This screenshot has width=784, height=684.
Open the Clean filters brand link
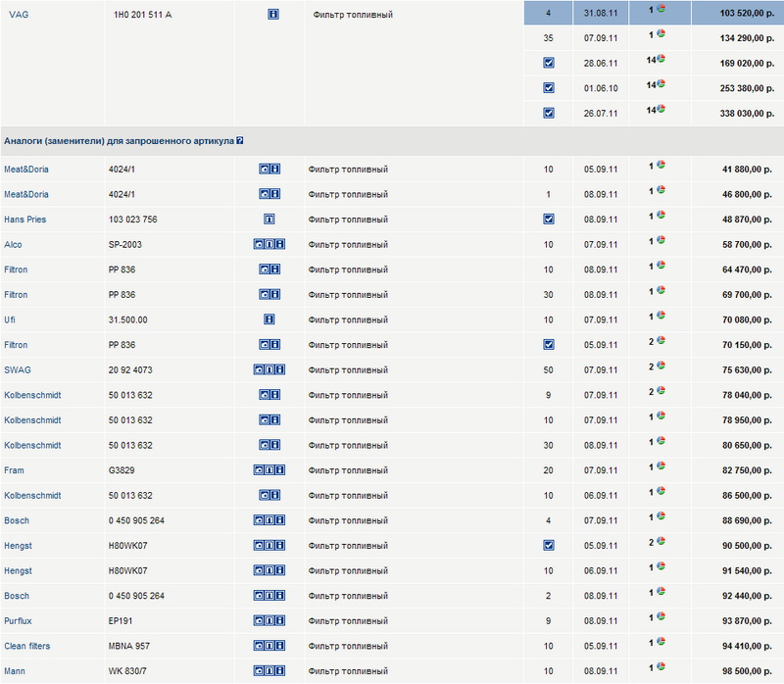point(27,646)
